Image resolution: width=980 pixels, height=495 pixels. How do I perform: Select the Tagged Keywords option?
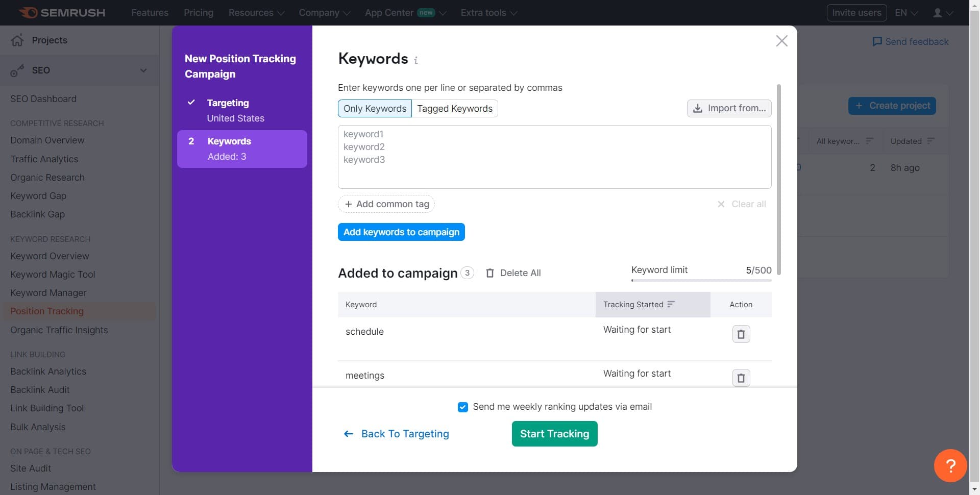454,108
